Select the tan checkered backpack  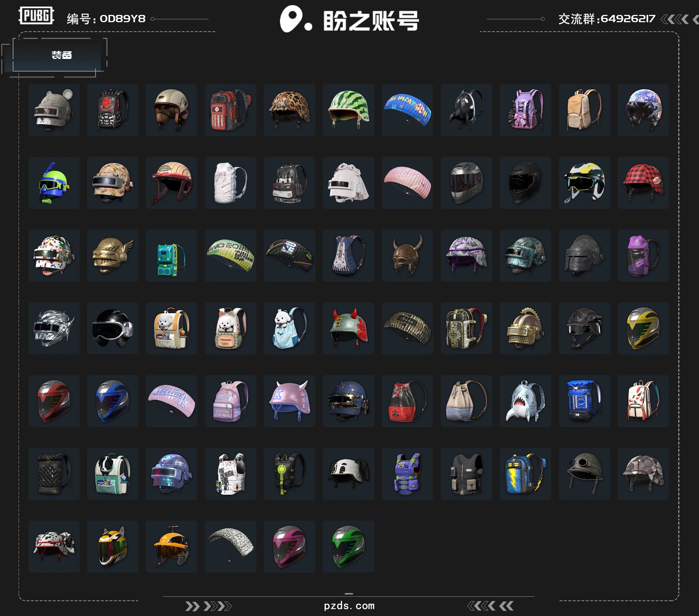pyautogui.click(x=584, y=110)
